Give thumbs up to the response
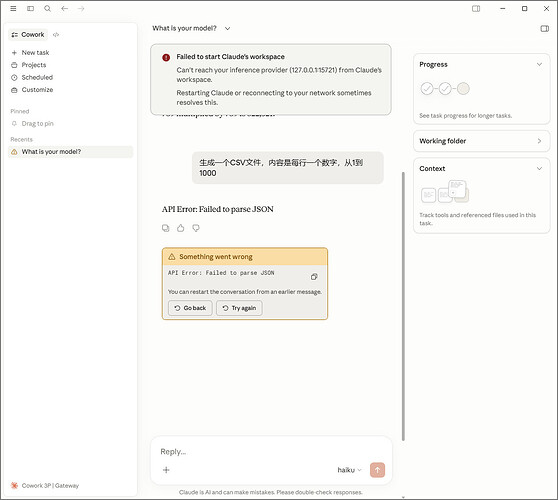This screenshot has height=500, width=558. pyautogui.click(x=181, y=228)
